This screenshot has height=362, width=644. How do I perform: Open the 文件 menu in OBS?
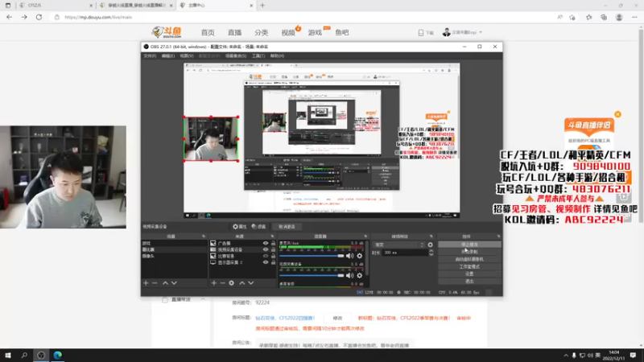point(150,56)
